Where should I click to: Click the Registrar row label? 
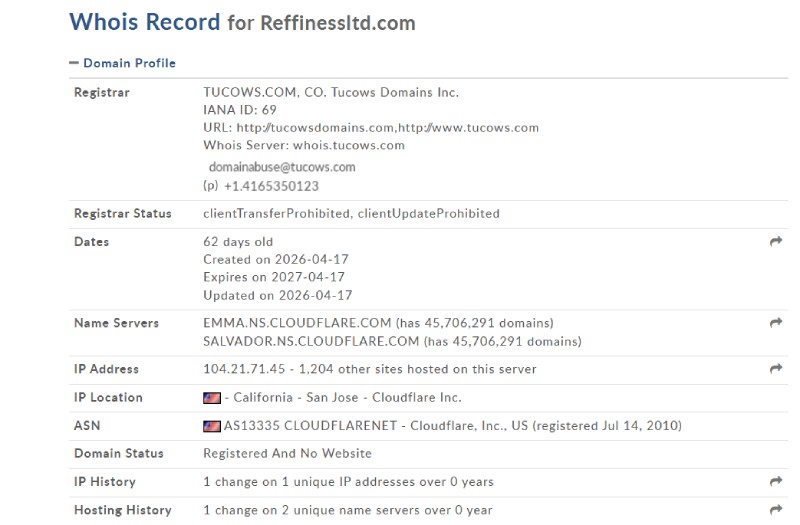pos(102,92)
